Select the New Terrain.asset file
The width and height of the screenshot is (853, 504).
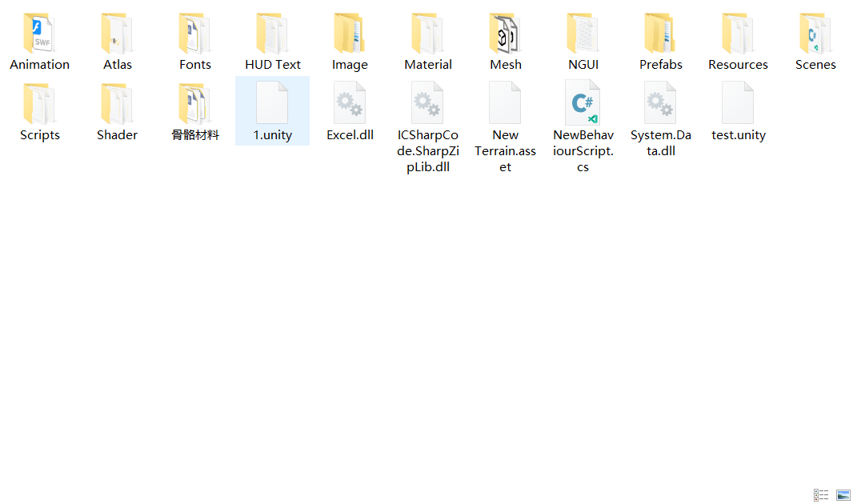pos(505,105)
